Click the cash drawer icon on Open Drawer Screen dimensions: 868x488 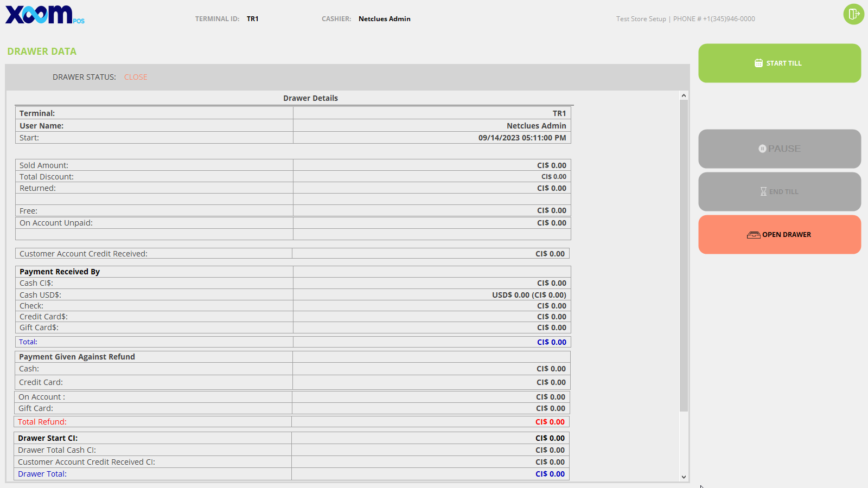[754, 235]
